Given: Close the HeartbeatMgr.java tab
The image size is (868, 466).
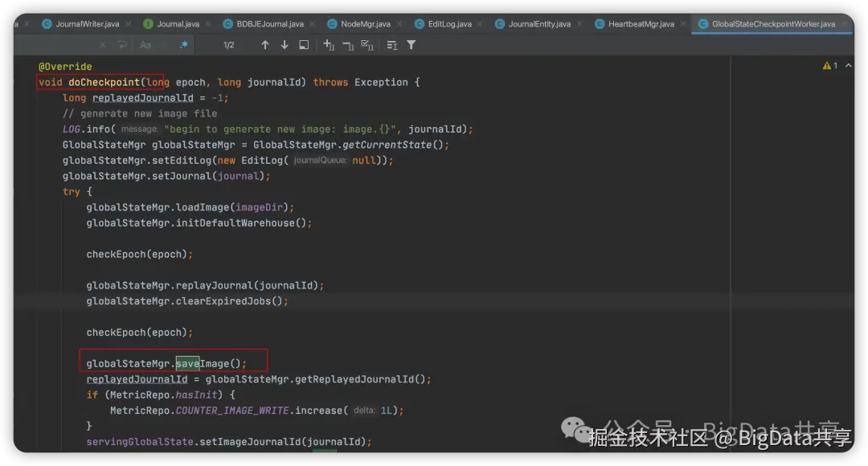Looking at the screenshot, I should [x=683, y=24].
